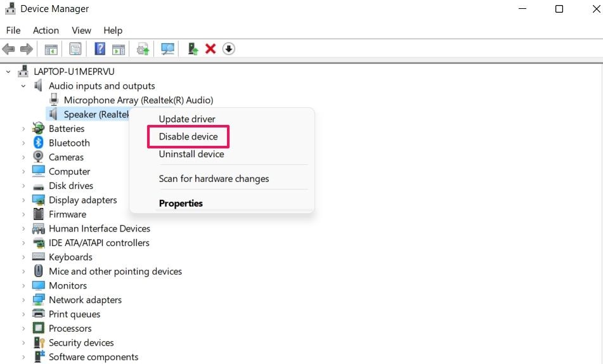Expand the IDE ATA/ATAPI controllers chevron

[x=23, y=243]
